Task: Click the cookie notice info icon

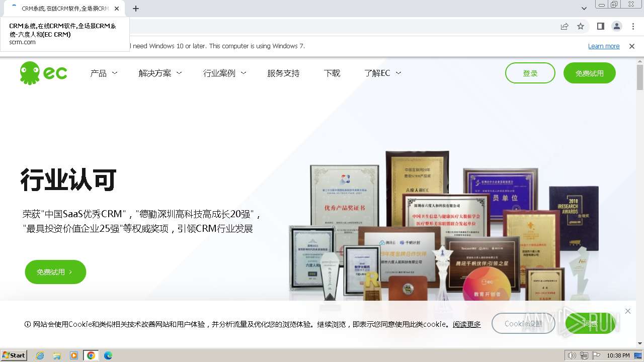Action: click(x=28, y=324)
